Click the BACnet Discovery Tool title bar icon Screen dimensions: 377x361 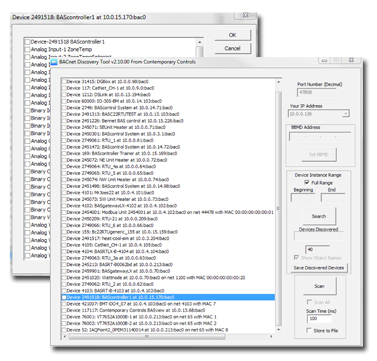[x=54, y=62]
